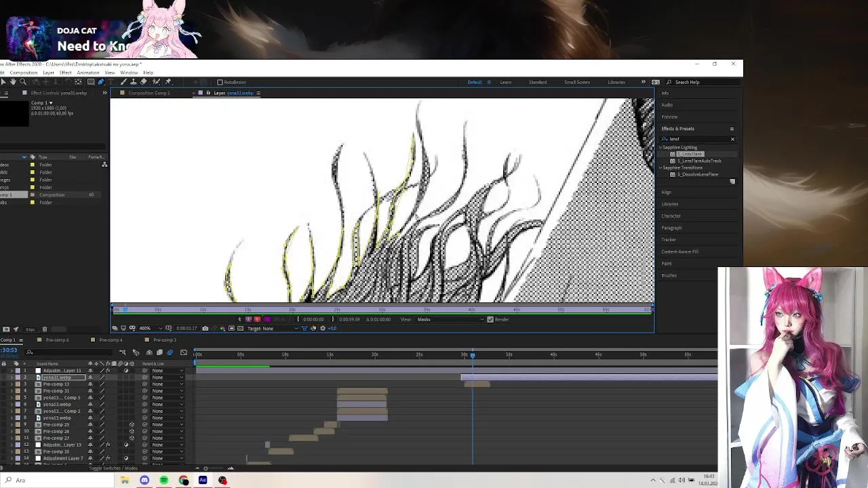The width and height of the screenshot is (868, 488).
Task: Toggle 3D layer switch on Pre-comp 27
Action: [x=132, y=438]
